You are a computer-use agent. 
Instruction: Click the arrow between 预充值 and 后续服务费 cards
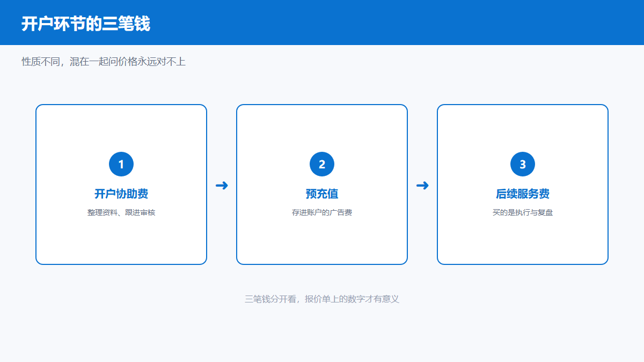coord(422,186)
